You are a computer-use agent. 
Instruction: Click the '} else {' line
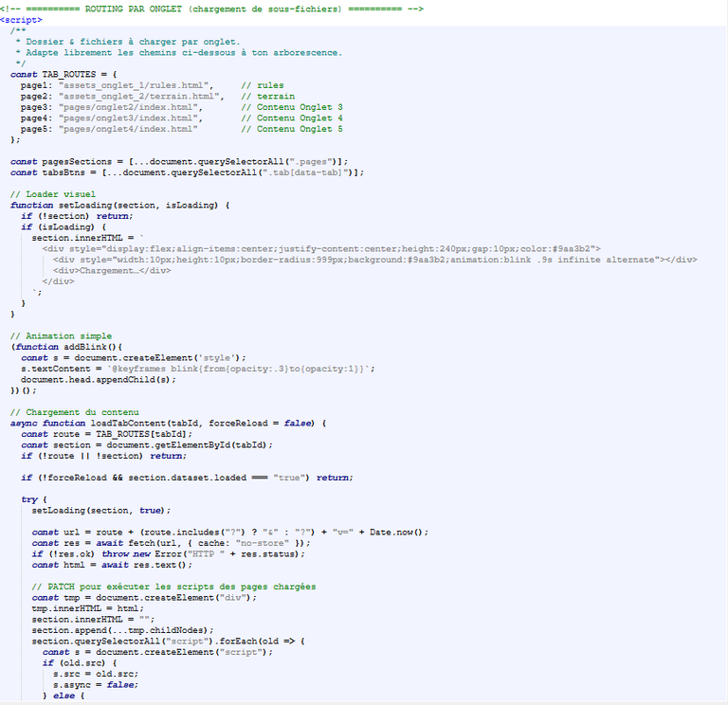[64, 696]
